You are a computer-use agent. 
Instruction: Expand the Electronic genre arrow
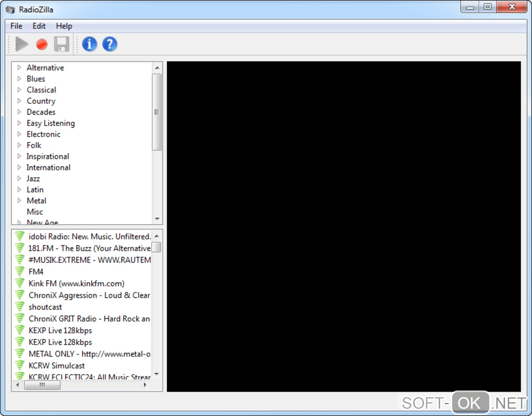click(19, 134)
